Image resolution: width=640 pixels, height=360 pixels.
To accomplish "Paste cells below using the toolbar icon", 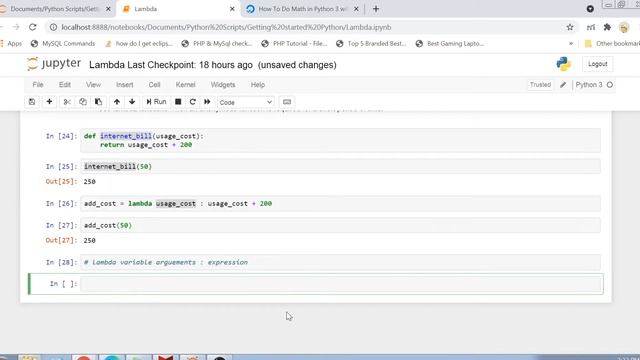I will [98, 102].
